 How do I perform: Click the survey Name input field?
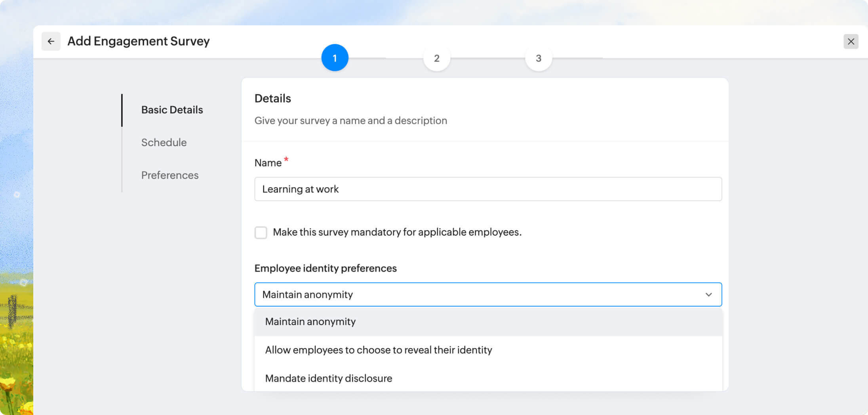pyautogui.click(x=487, y=189)
